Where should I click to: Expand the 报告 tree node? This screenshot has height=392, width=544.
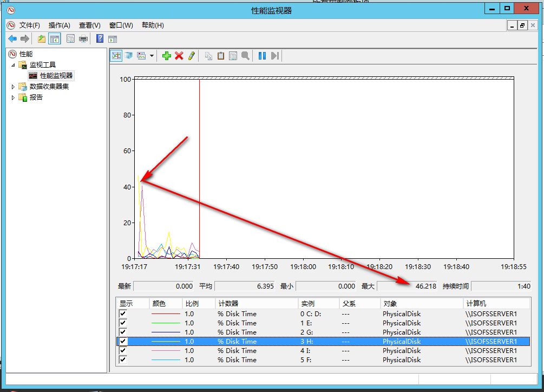click(x=13, y=97)
